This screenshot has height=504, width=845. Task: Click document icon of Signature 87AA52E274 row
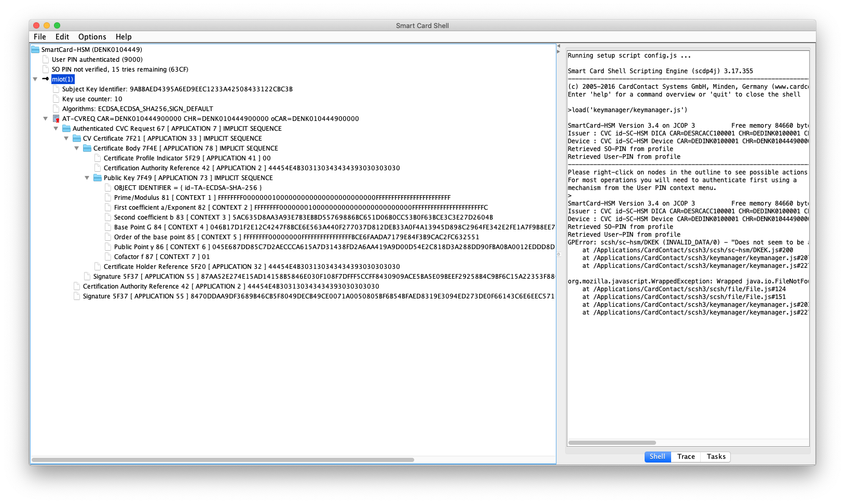click(x=87, y=276)
